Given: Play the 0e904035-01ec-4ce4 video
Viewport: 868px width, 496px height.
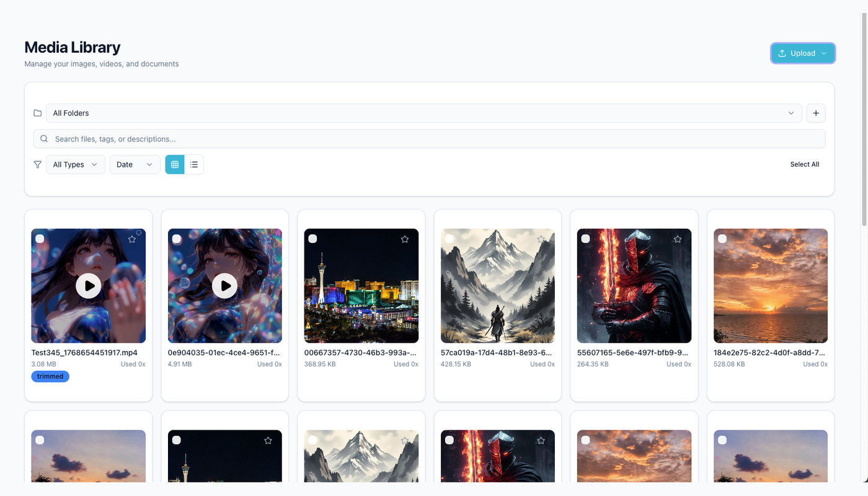Looking at the screenshot, I should coord(225,286).
